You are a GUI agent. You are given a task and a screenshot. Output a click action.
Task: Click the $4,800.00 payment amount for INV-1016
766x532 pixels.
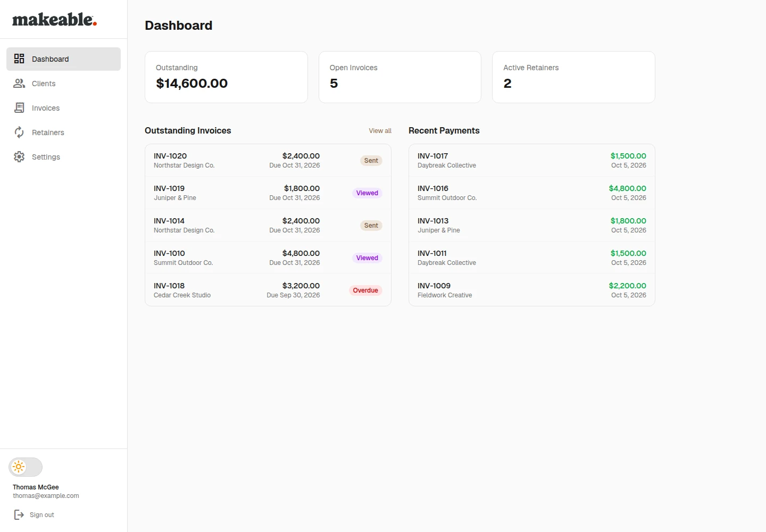(x=627, y=188)
